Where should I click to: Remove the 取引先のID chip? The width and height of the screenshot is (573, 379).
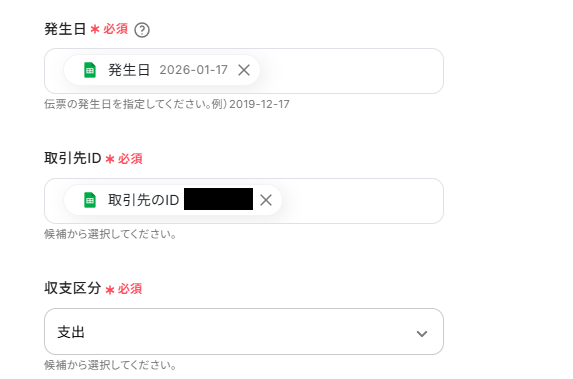tap(266, 200)
